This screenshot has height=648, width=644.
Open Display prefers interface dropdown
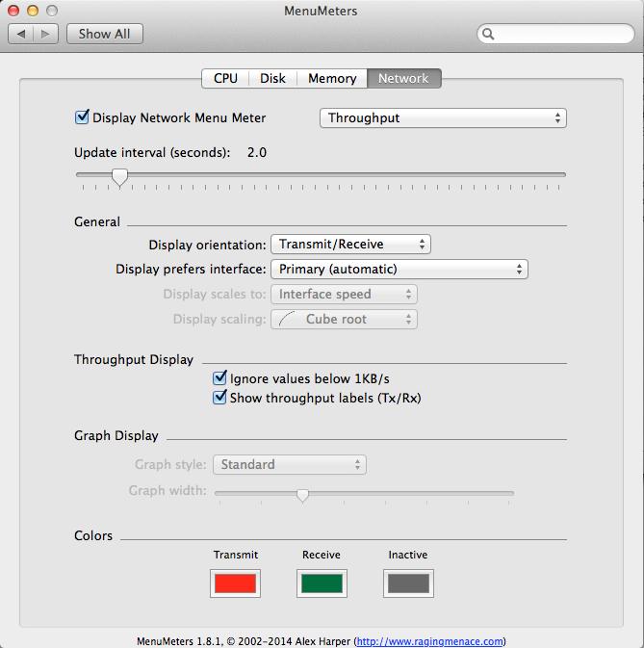(x=399, y=270)
